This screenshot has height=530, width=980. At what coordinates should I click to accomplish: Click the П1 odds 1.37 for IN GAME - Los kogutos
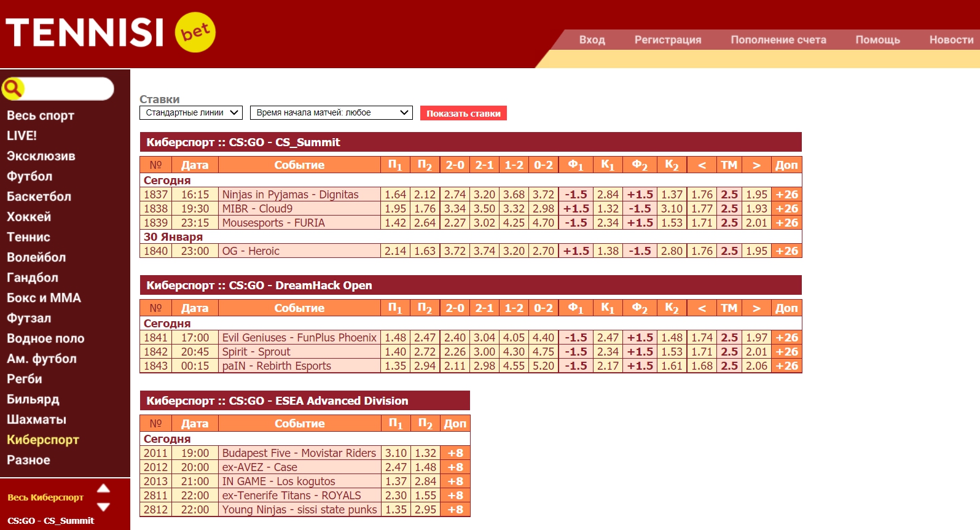click(396, 481)
